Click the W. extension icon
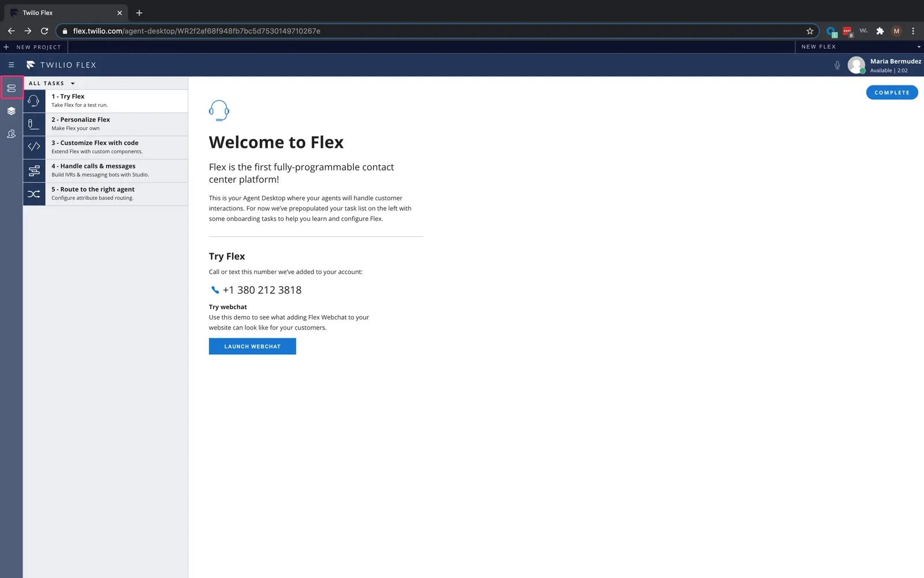This screenshot has width=924, height=578. (x=863, y=31)
